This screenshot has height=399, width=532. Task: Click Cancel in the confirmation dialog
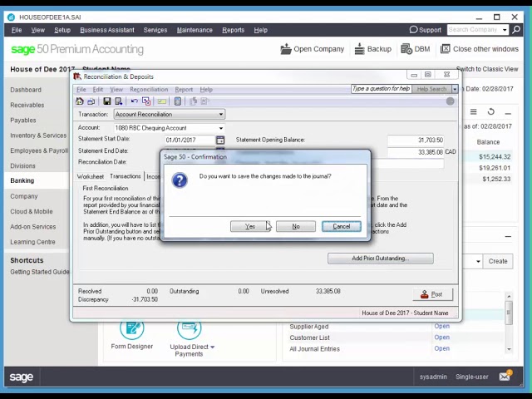[x=342, y=226]
